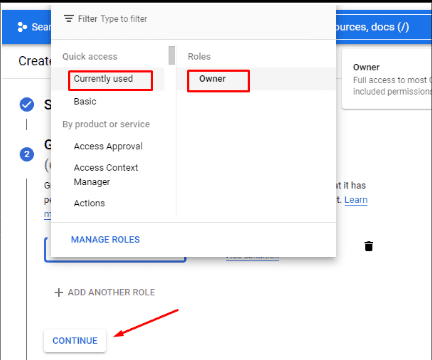Open the Actions role category
The image size is (432, 360).
pos(108,203)
